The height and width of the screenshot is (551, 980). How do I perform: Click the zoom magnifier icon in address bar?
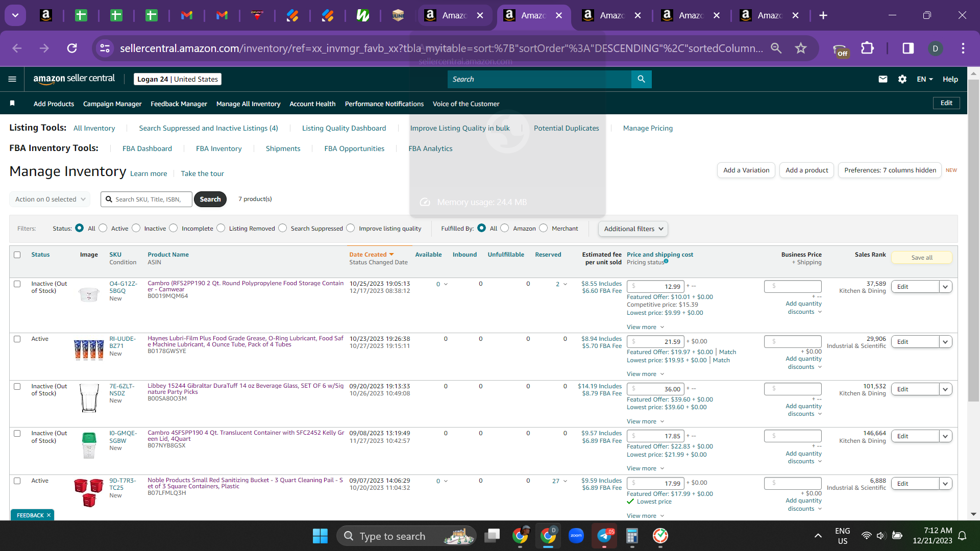click(776, 48)
